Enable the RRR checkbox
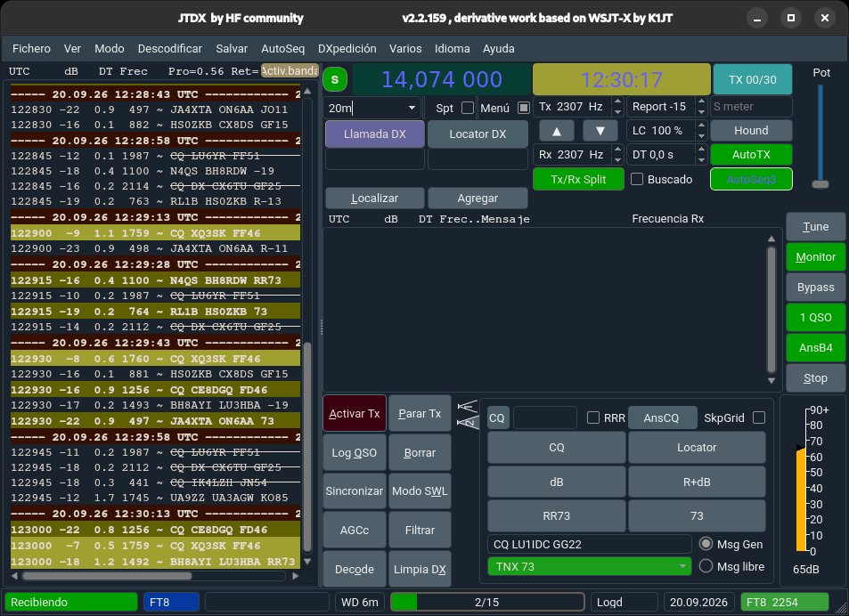Screen dimensions: 849x616 [593, 417]
